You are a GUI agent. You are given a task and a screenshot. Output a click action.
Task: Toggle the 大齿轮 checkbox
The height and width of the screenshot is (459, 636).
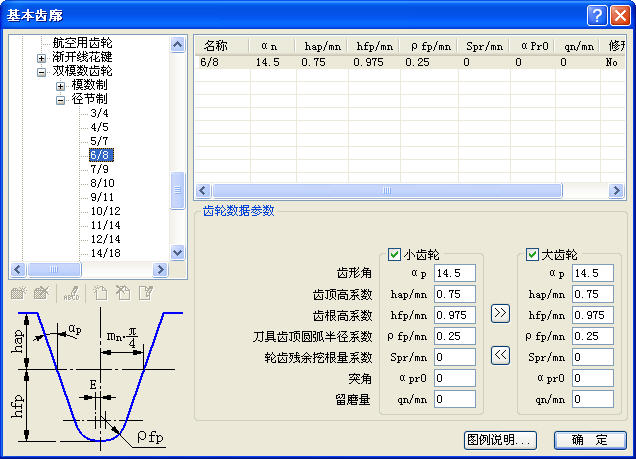(532, 255)
